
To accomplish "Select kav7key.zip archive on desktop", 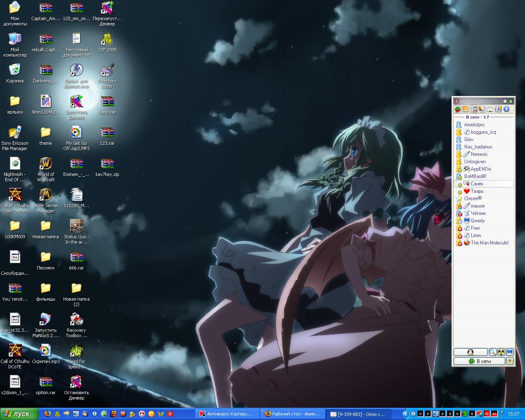I will pyautogui.click(x=107, y=167).
